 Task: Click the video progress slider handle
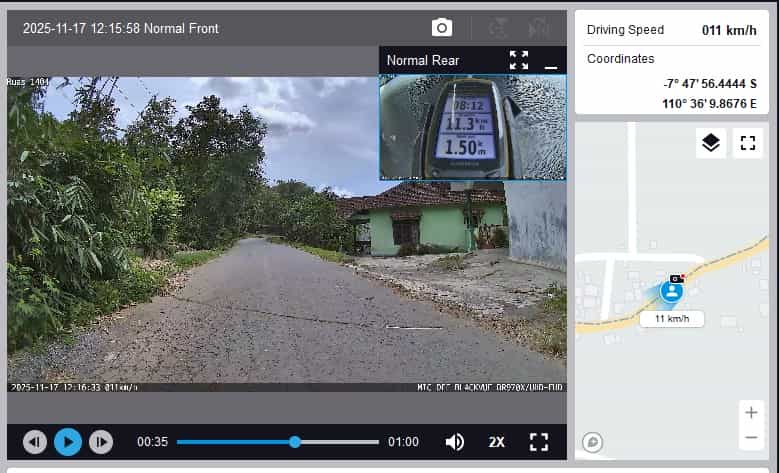(x=295, y=441)
